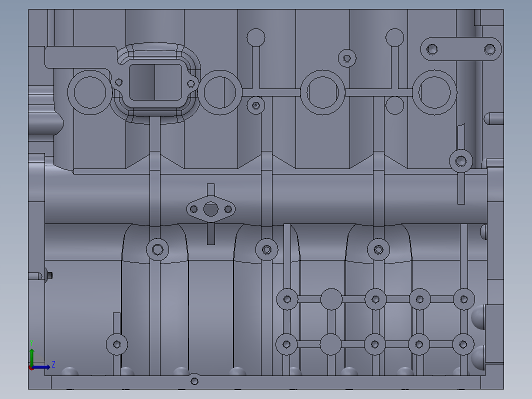
Task: Select the hex stud protruding at the left edge
Action: point(49,275)
